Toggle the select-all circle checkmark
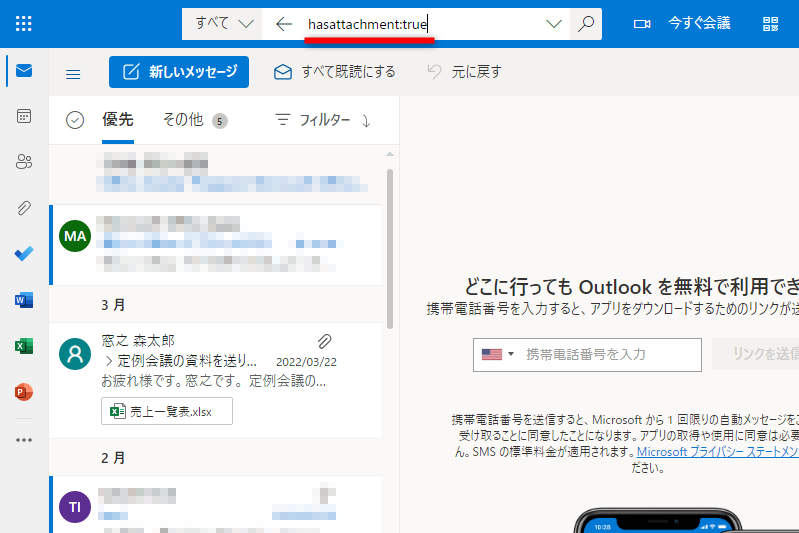799x533 pixels. (x=75, y=120)
